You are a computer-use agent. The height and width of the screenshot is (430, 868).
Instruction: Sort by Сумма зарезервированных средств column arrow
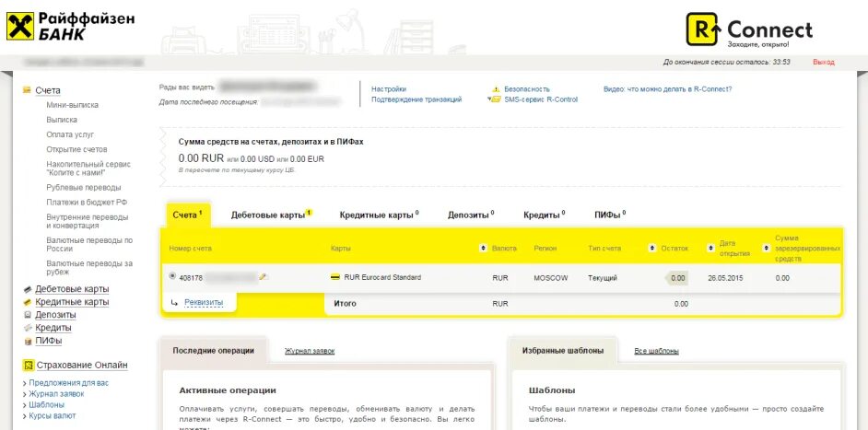[766, 249]
